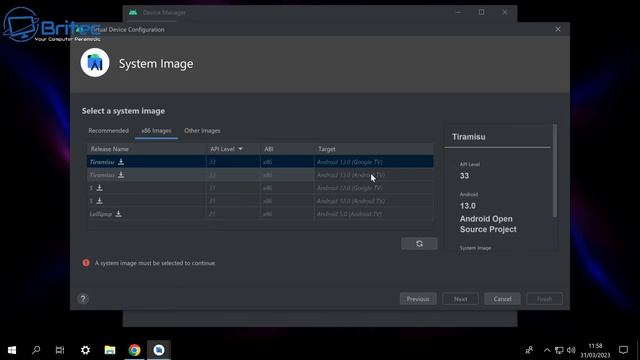
Task: Download the Lollipop Android 5.0 system image
Action: pos(118,214)
